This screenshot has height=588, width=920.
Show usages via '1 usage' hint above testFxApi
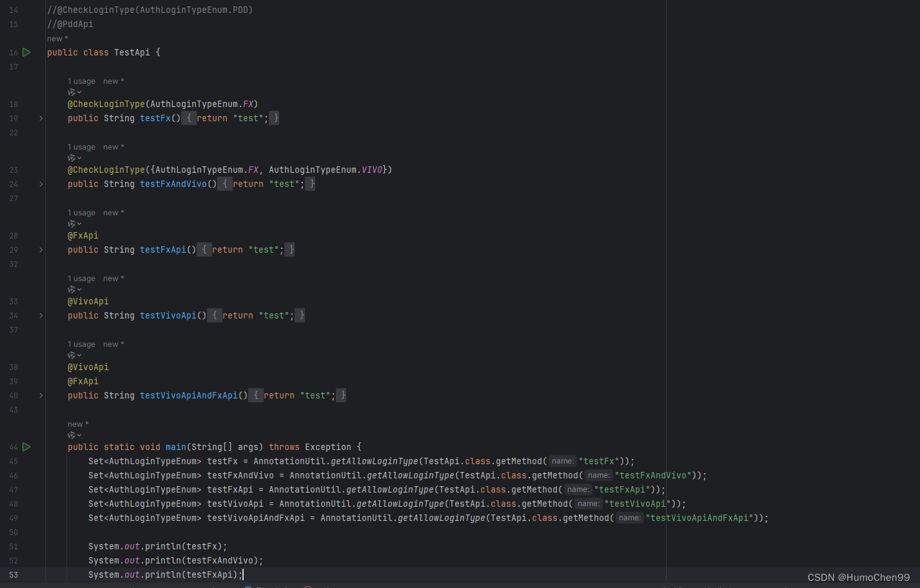tap(81, 213)
